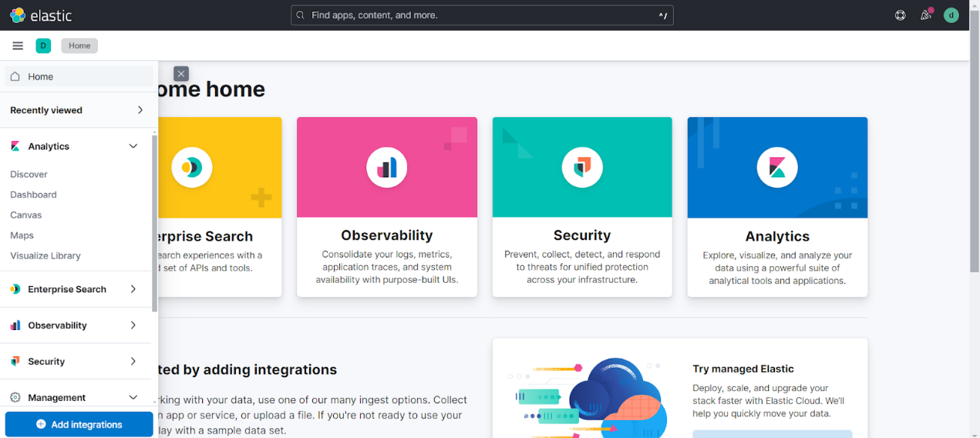Click the Elastic logo in header
The image size is (980, 438).
(x=41, y=15)
